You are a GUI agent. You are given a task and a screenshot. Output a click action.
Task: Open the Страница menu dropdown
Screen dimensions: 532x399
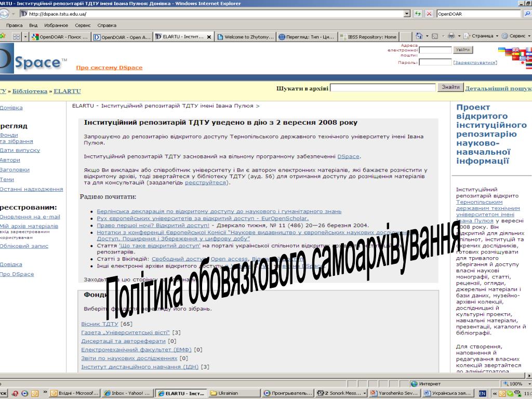tap(481, 36)
